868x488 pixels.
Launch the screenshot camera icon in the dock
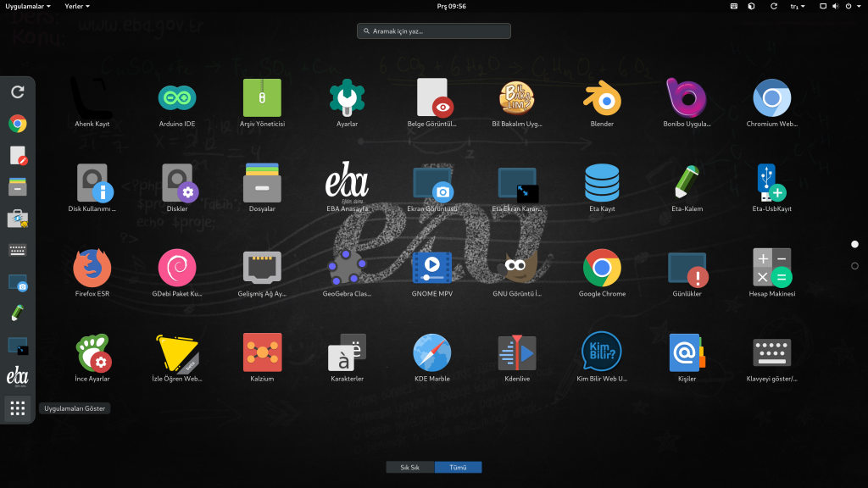point(18,282)
